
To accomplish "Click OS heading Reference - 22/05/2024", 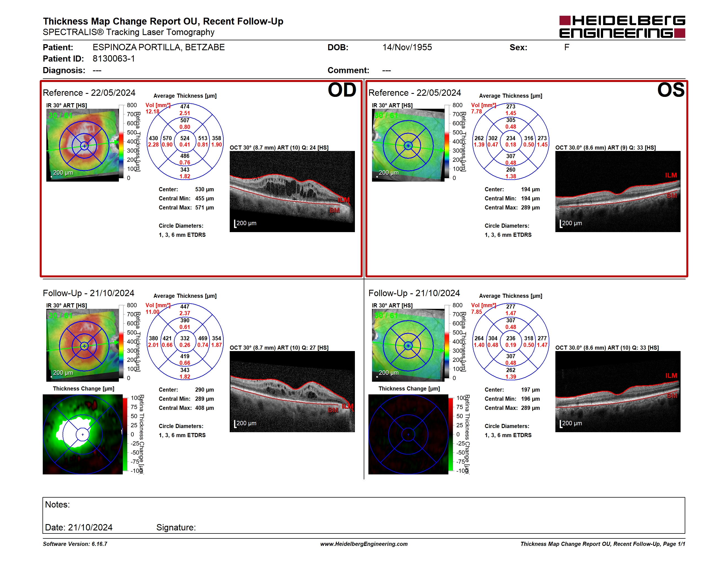I will coord(415,93).
